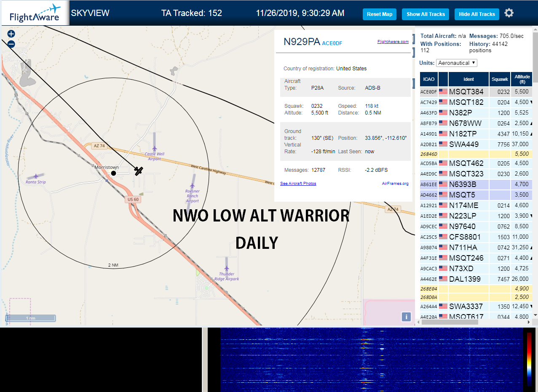Click the SKYVIEW title text
Viewport: 538px width, 392px height.
(90, 13)
